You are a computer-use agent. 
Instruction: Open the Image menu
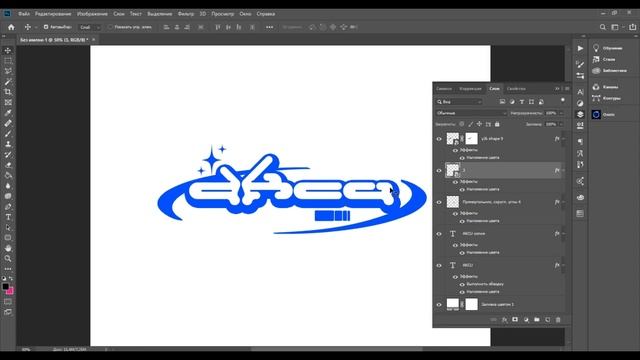[x=92, y=14]
